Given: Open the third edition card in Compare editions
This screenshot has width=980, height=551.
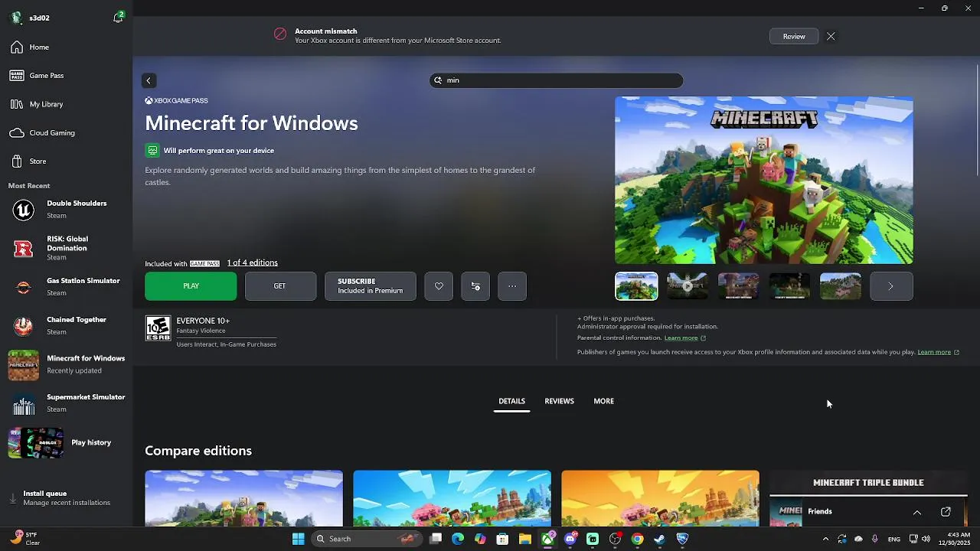Looking at the screenshot, I should click(x=660, y=498).
